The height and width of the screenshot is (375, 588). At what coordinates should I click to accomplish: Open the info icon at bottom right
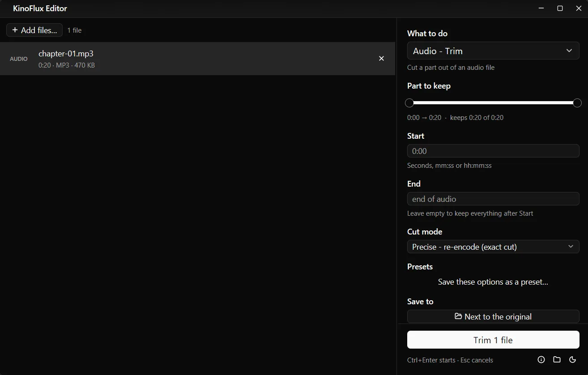541,360
